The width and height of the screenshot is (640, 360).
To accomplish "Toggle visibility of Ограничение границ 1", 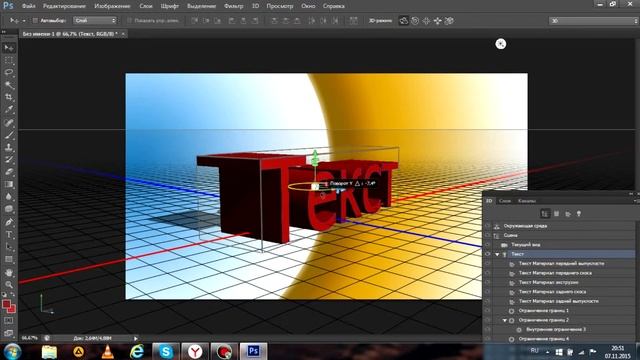I will point(488,310).
